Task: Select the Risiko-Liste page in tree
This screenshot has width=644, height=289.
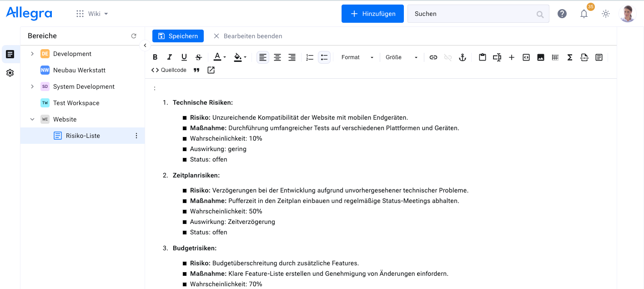Action: point(83,136)
